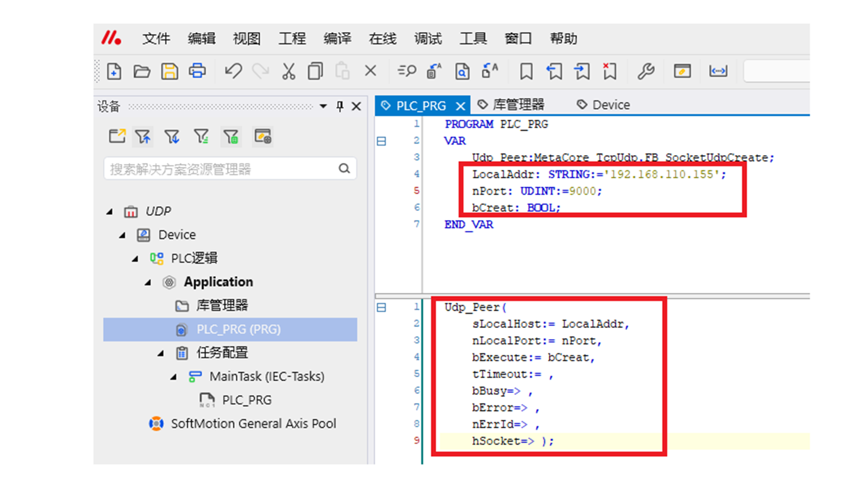868x488 pixels.
Task: Click the wrench tool icon
Action: pyautogui.click(x=646, y=71)
